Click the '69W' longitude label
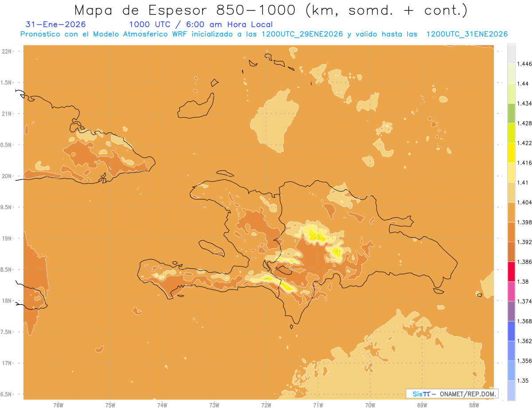Screen dimensions: 532x411 422,405
